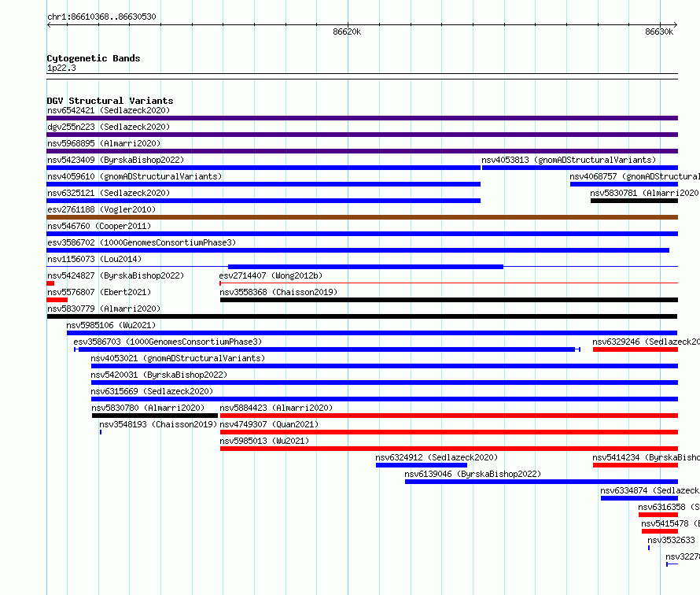This screenshot has height=595, width=700.
Task: Click the blue nsv6324912 variant bar
Action: coord(422,465)
